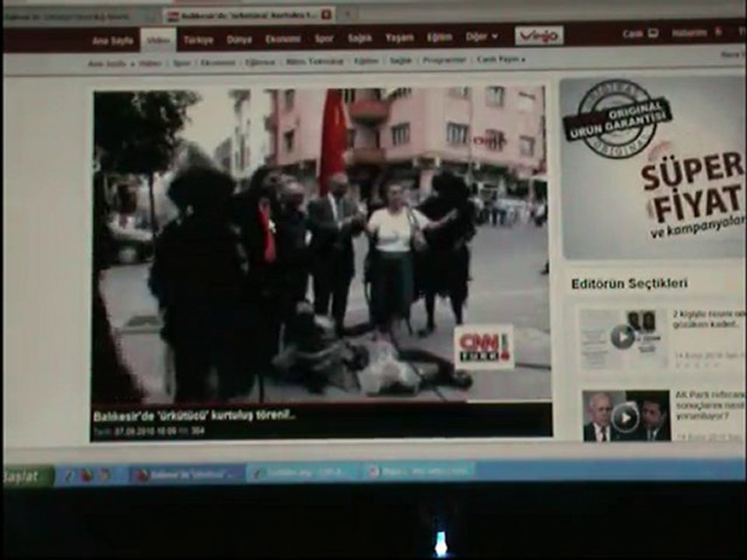The image size is (747, 560).
Task: Click the Balıkesir'de 'ürkütücü' kurtuluş töreni title
Action: tap(195, 415)
